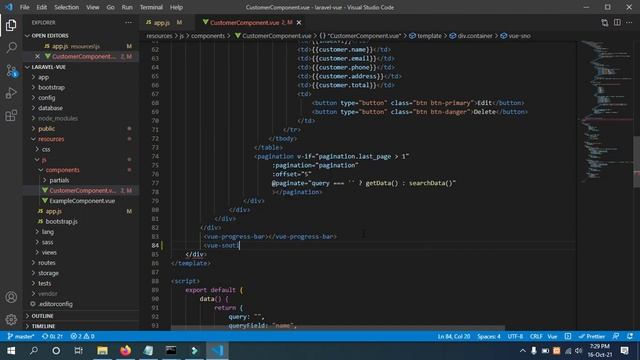Viewport: 640px width, 360px height.
Task: Open Windows Start menu
Action: pyautogui.click(x=11, y=351)
